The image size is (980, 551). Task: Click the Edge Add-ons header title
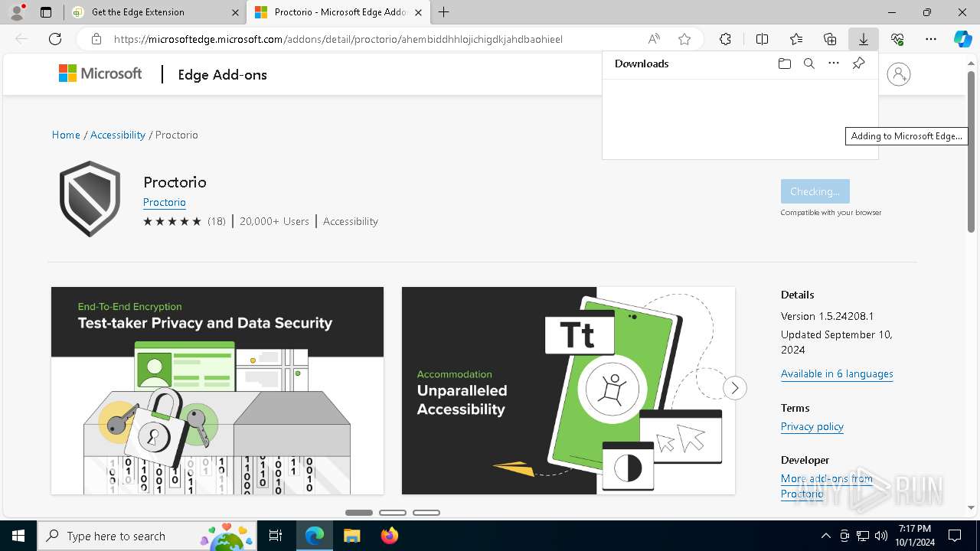[x=222, y=74]
